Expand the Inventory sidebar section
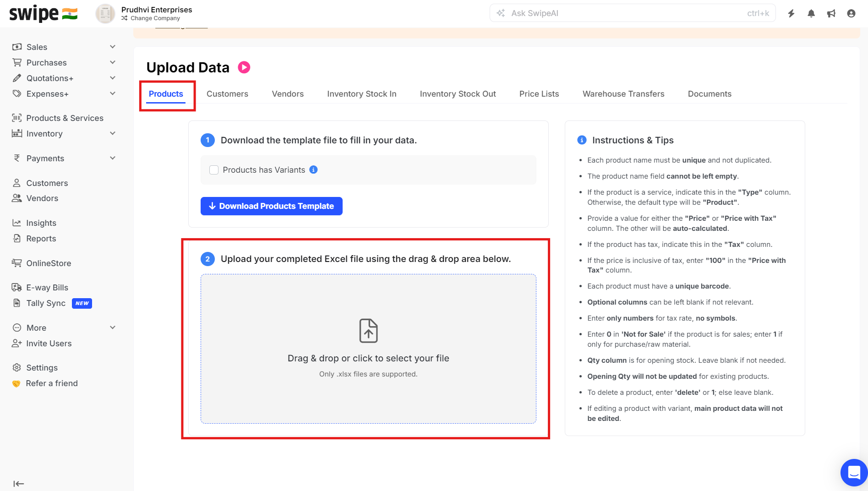The width and height of the screenshot is (868, 491). (x=113, y=133)
